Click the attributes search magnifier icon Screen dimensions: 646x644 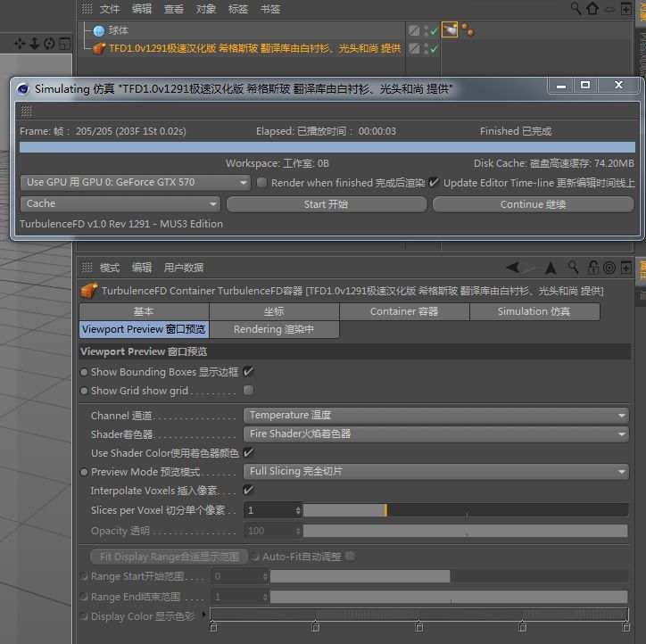click(573, 268)
